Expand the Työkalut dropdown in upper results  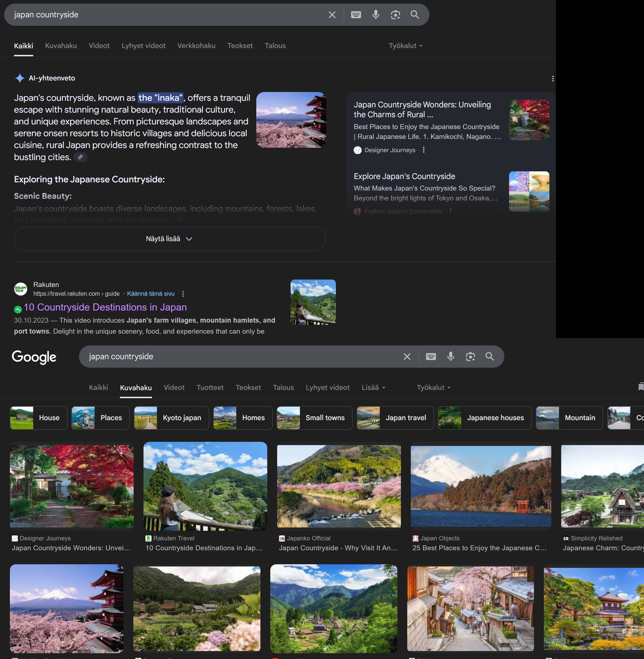406,46
